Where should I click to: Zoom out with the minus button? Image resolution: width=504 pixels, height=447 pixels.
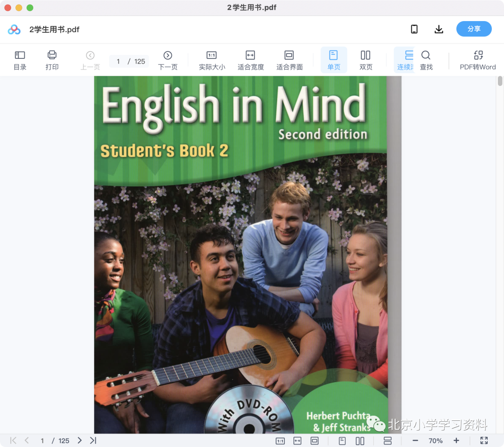click(x=415, y=440)
